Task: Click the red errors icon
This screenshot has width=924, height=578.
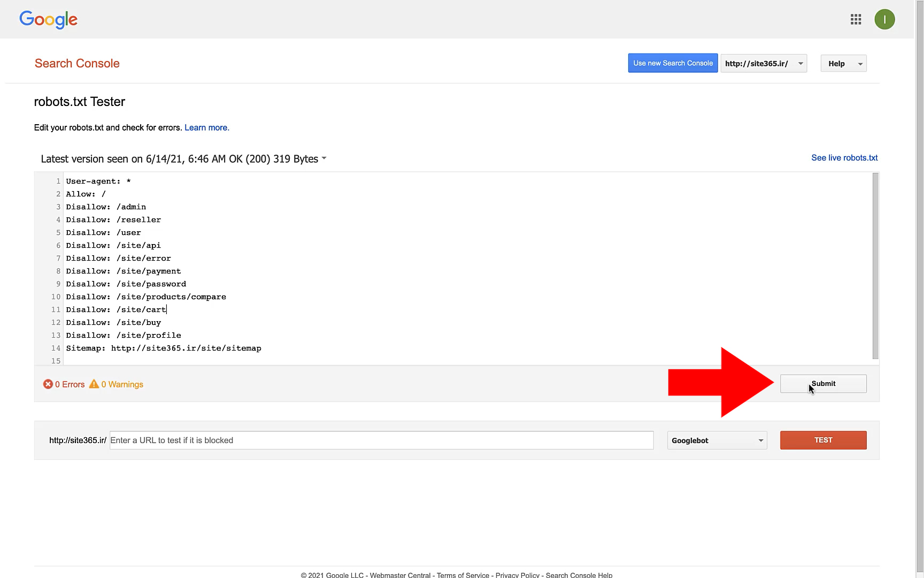Action: tap(48, 384)
